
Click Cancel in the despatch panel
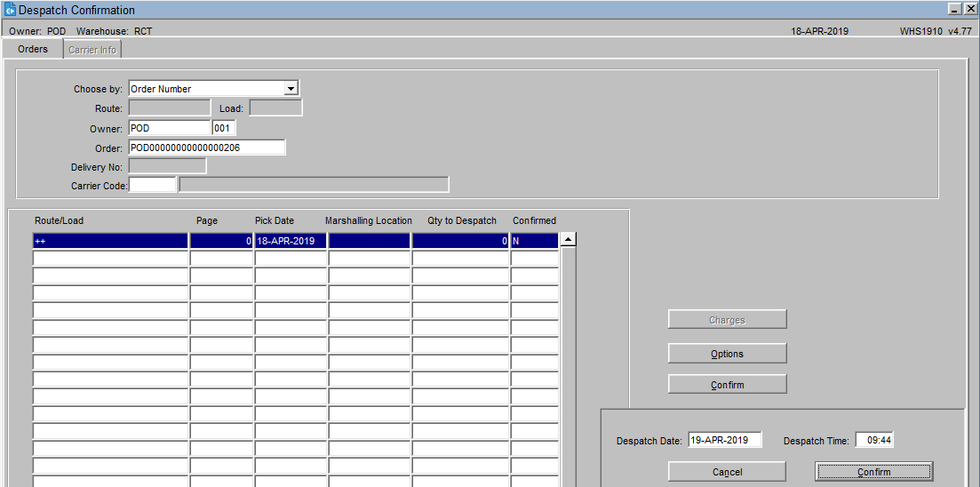click(727, 472)
